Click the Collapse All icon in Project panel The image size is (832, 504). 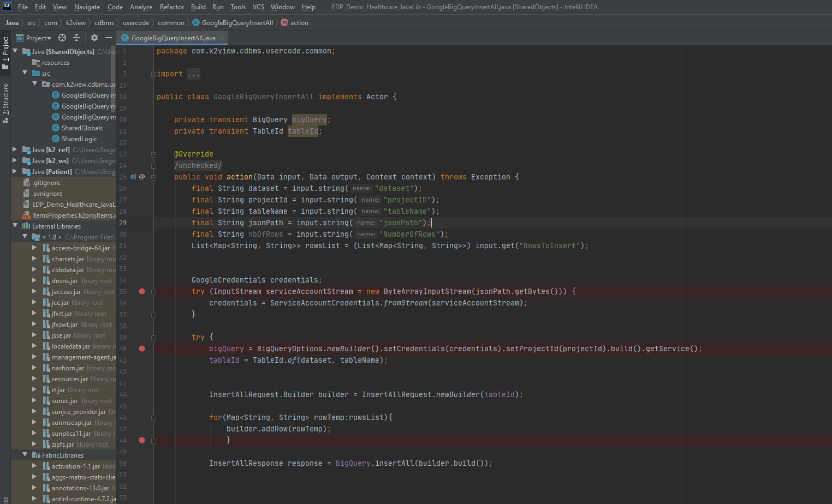[76, 38]
